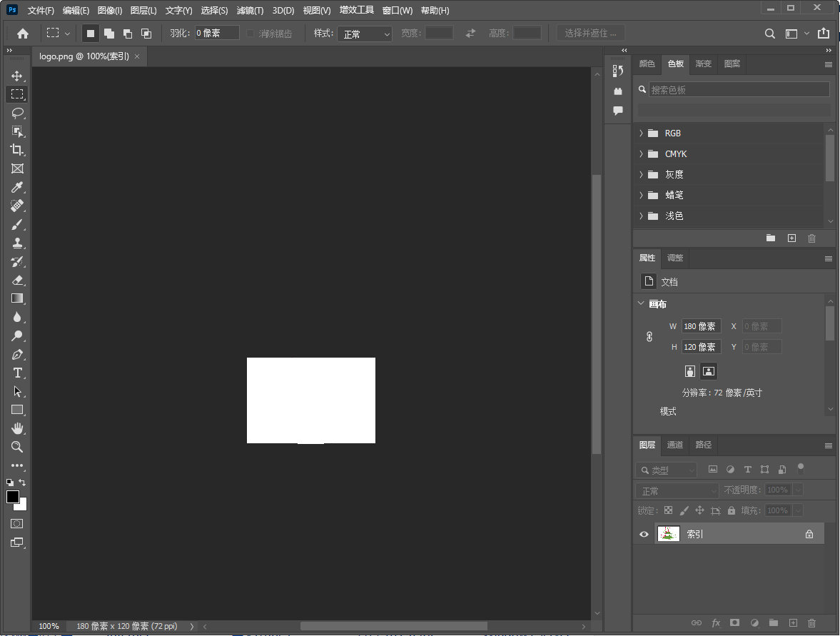Screen dimensions: 840x636
Task: Select the Brush tool
Action: [x=17, y=225]
